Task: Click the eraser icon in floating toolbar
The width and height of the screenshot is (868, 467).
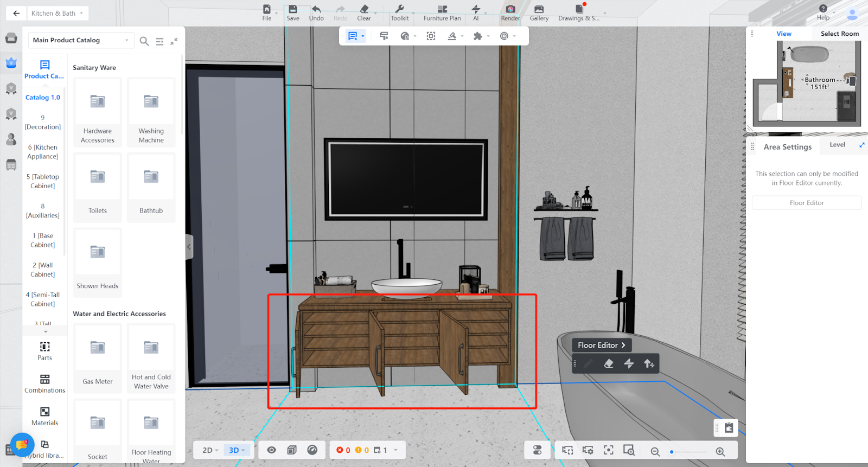Action: (x=609, y=364)
